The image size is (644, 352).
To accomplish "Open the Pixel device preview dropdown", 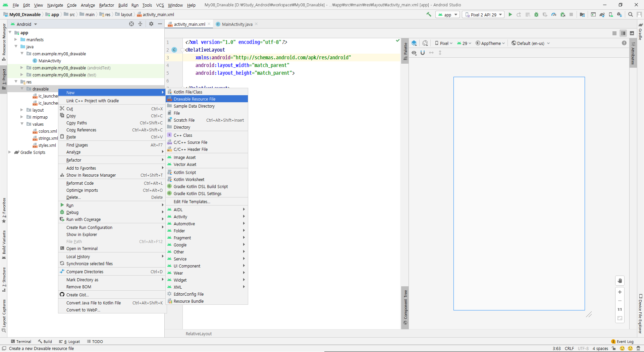I will tap(444, 43).
